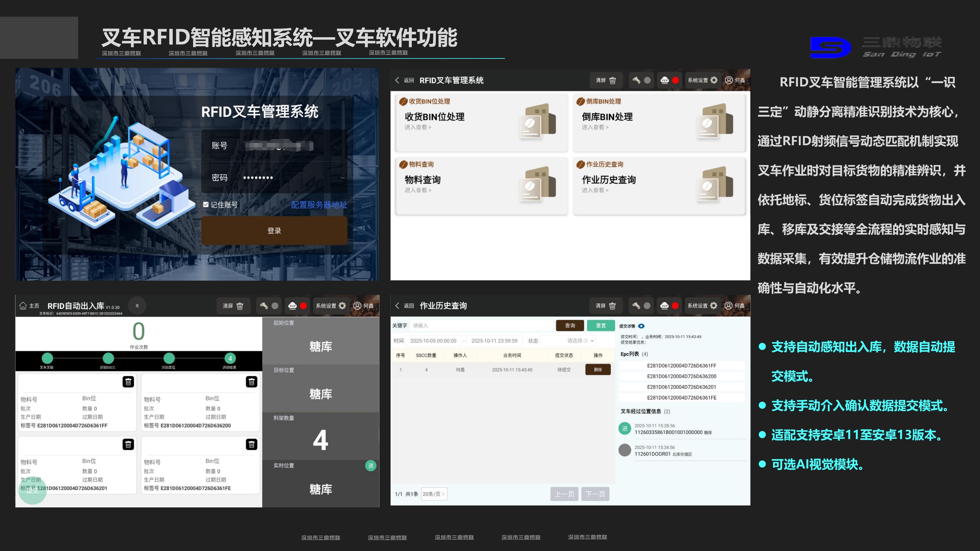Image resolution: width=980 pixels, height=551 pixels.
Task: Open 系统设置 via the gear icon
Action: pyautogui.click(x=714, y=80)
